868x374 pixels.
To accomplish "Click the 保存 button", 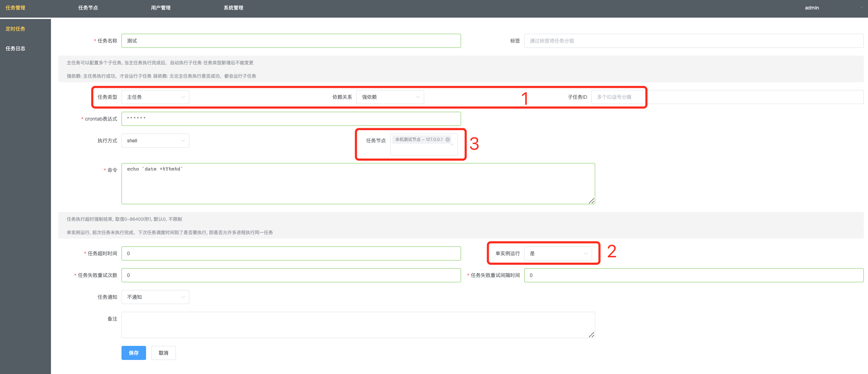I will (134, 353).
